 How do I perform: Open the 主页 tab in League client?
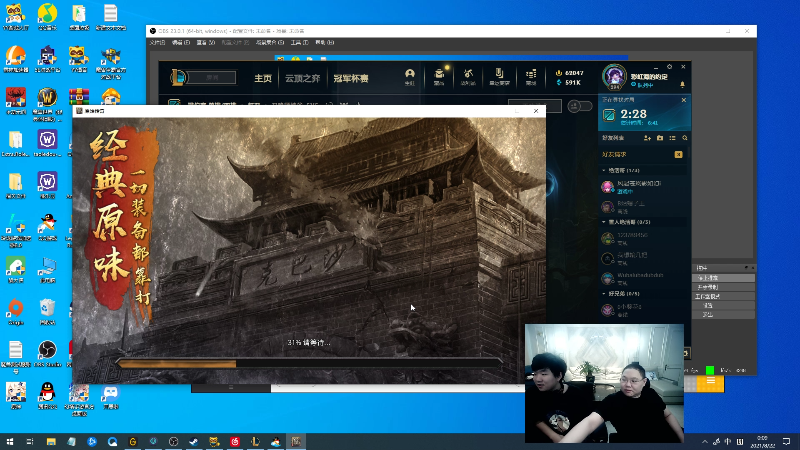coord(263,79)
